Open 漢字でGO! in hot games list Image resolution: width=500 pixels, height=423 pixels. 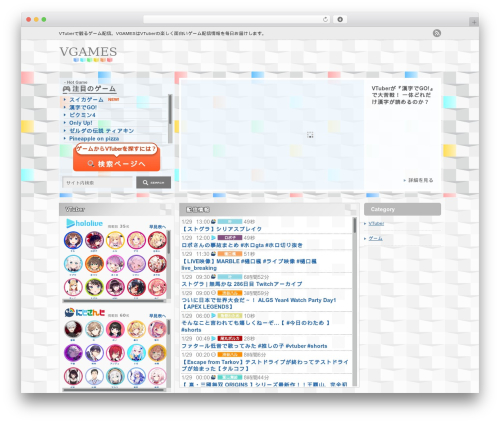pyautogui.click(x=83, y=107)
